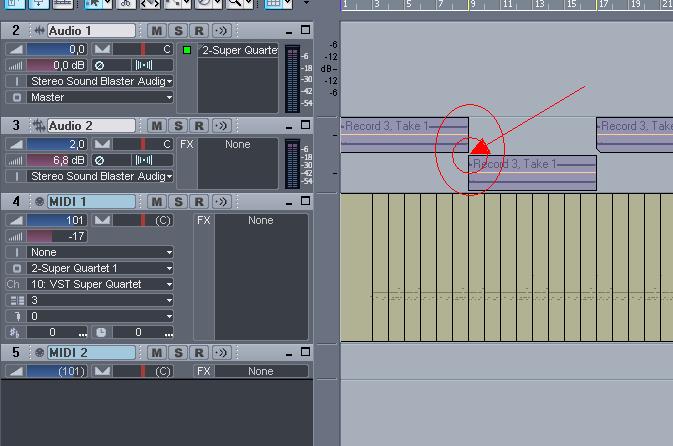Viewport: 673px width, 446px height.
Task: Click the green effect indicator on Audio 1
Action: pyautogui.click(x=186, y=50)
